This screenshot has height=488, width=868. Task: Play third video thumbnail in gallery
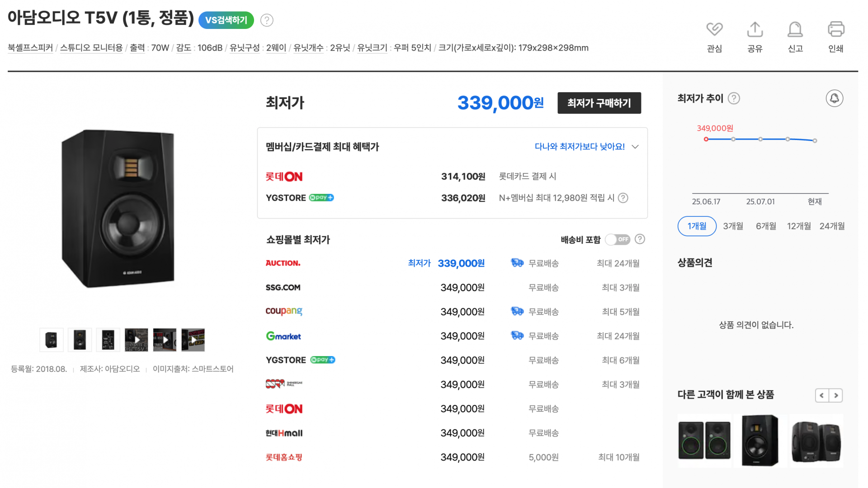[193, 340]
